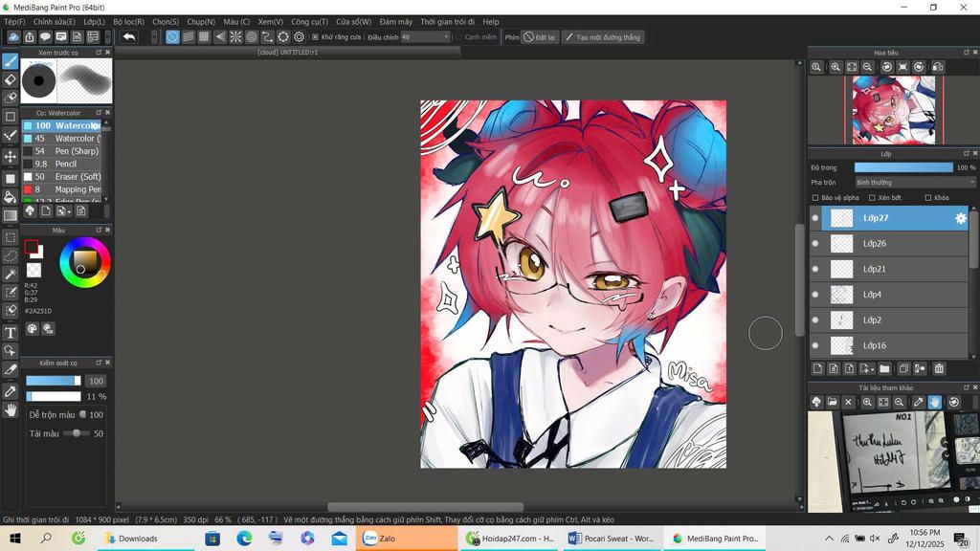Image resolution: width=980 pixels, height=551 pixels.
Task: Select the Eraser tool in left toolbar
Action: (x=10, y=79)
